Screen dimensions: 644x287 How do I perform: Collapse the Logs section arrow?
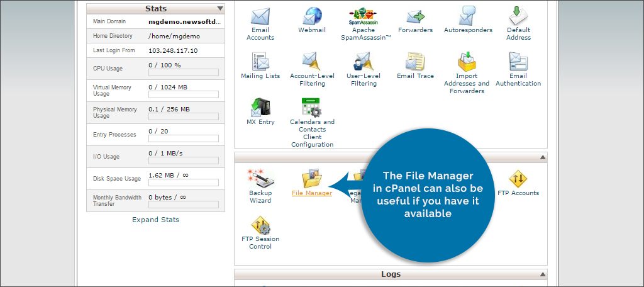tap(543, 274)
